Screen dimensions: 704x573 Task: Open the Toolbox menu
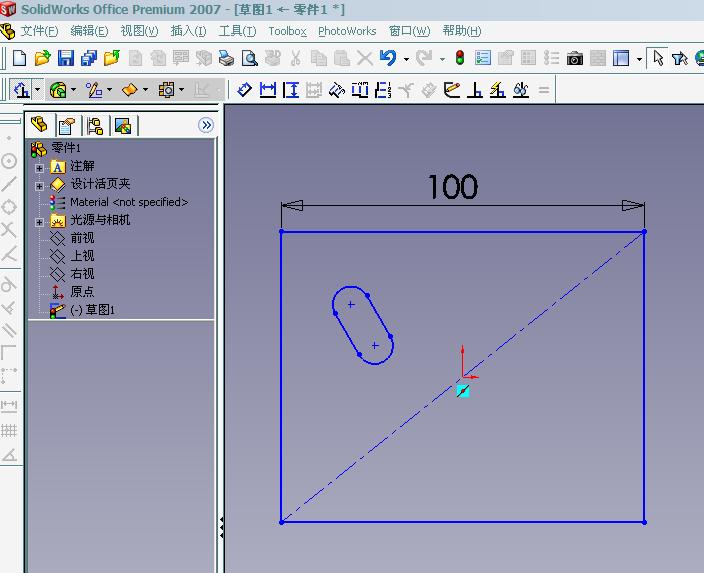287,31
